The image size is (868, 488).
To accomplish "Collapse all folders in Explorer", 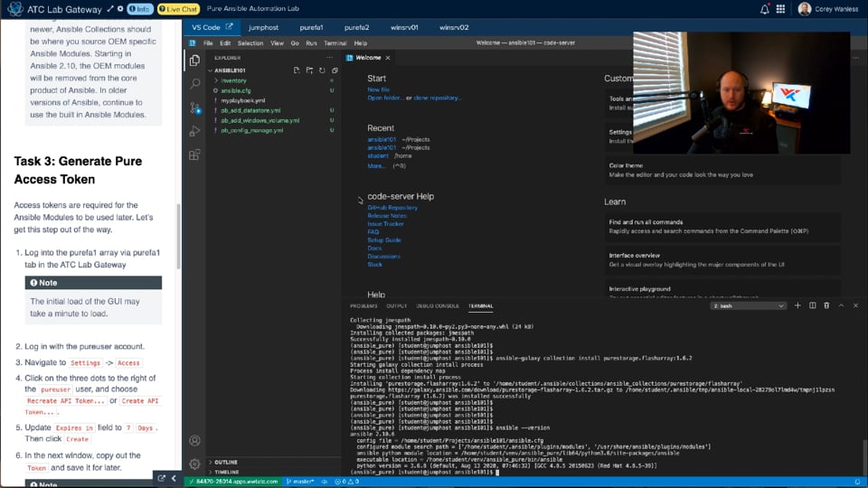I will tap(335, 70).
